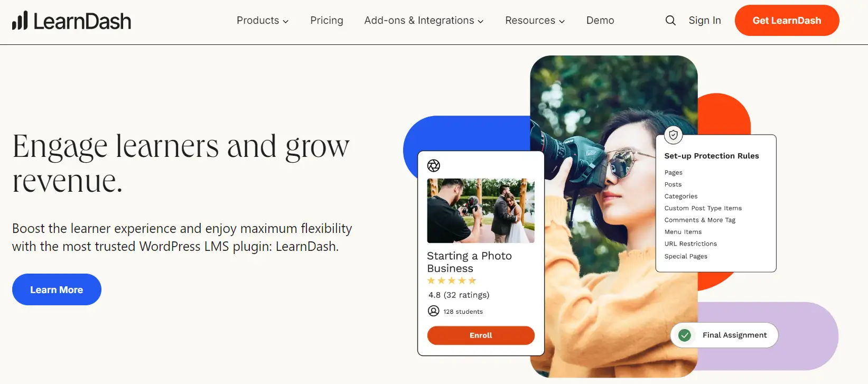The height and width of the screenshot is (384, 868).
Task: Open search via the magnifying glass icon
Action: click(x=670, y=21)
